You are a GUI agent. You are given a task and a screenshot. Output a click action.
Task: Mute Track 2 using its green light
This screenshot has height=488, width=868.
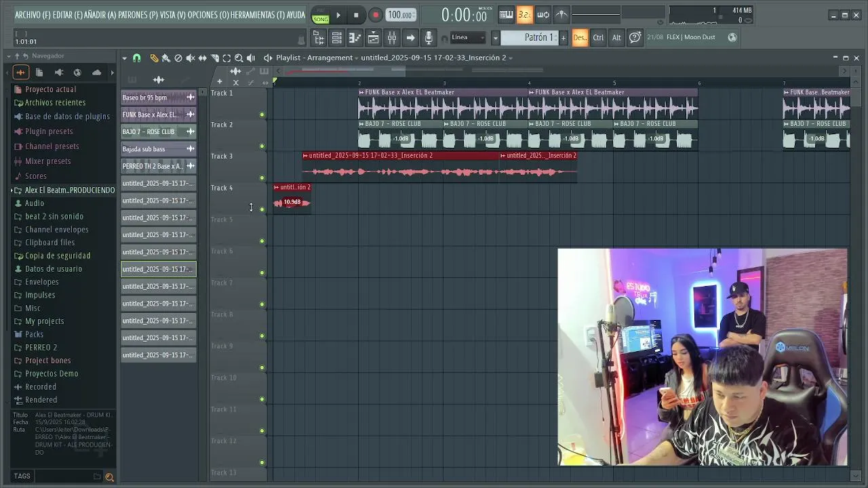262,146
